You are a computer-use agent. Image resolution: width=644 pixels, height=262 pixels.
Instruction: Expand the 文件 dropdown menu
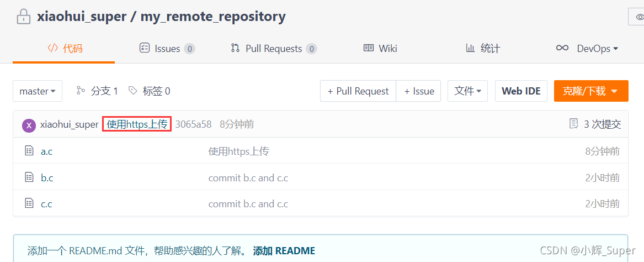[x=467, y=91]
